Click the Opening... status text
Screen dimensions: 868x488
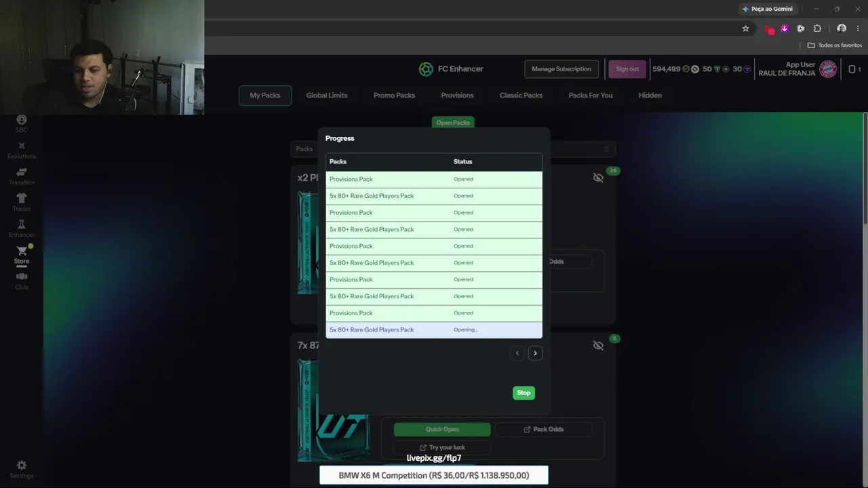466,330
